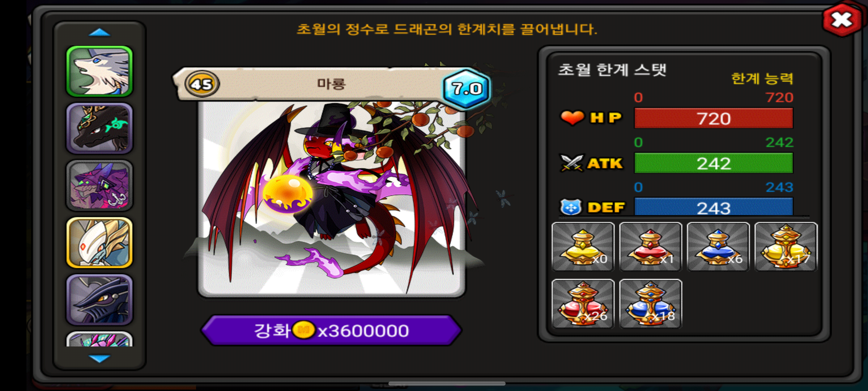Choose the white gold-framed dragon thumbnail
Viewport: 868px width, 391px height.
point(99,243)
